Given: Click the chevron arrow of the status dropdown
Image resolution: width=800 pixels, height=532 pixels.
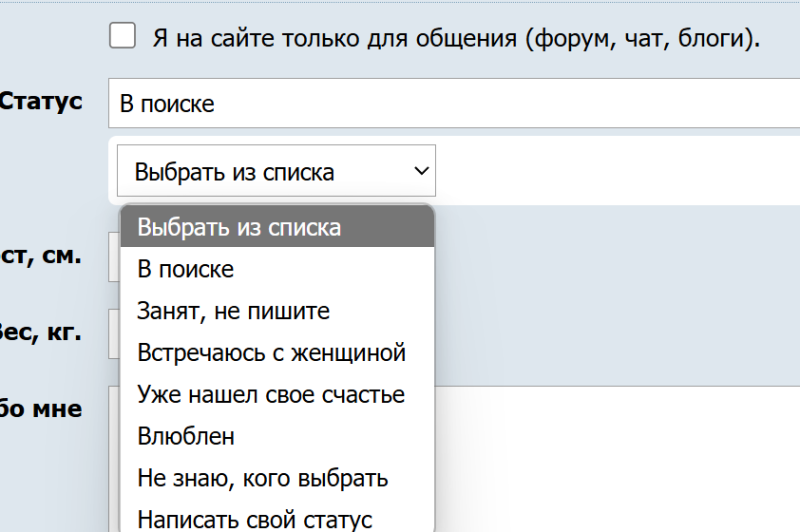Looking at the screenshot, I should pyautogui.click(x=420, y=172).
